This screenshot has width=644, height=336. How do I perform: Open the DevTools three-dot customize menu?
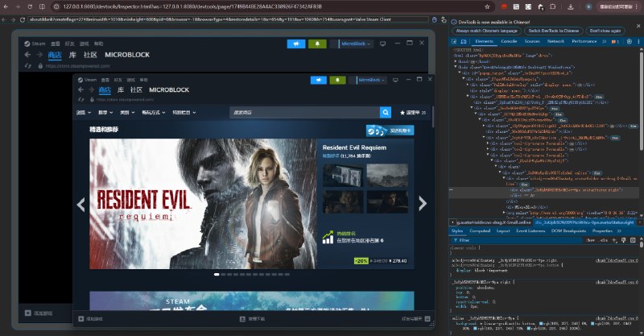[x=638, y=42]
